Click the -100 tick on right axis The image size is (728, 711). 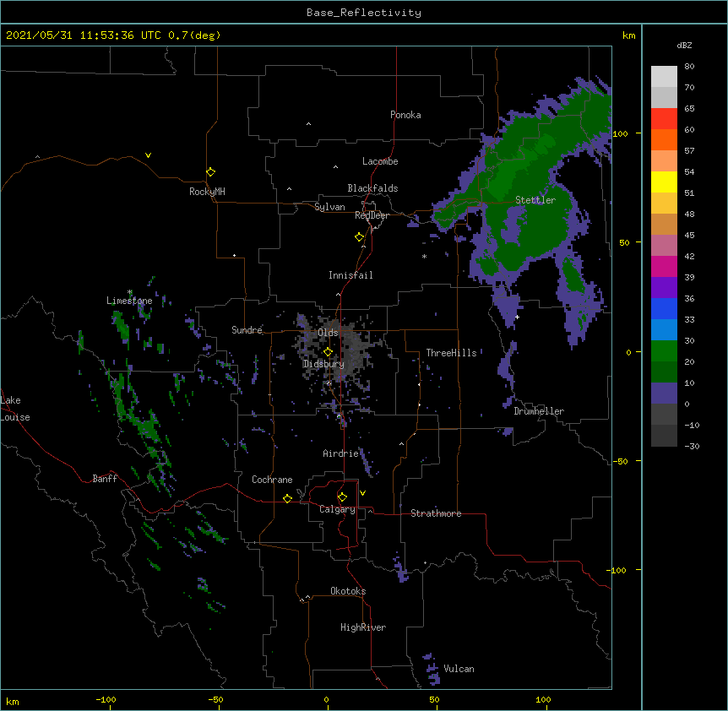[617, 570]
